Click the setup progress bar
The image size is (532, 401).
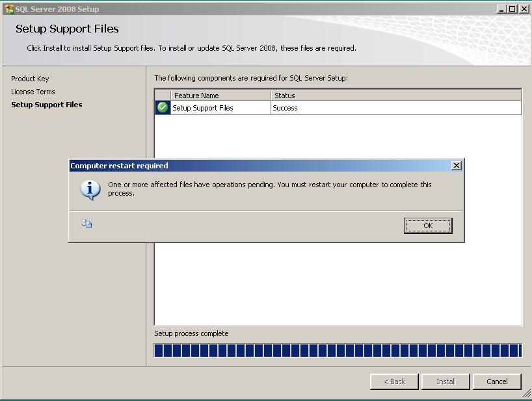coord(338,350)
